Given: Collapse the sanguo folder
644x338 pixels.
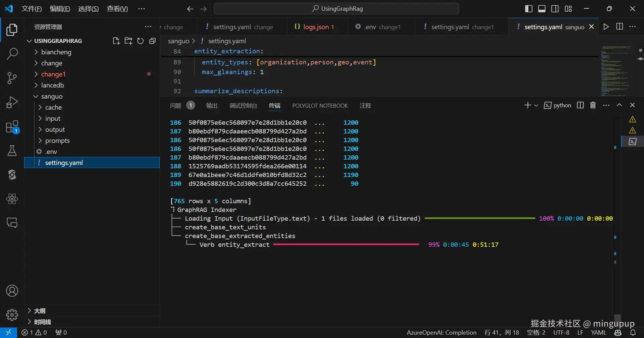Looking at the screenshot, I should point(52,96).
